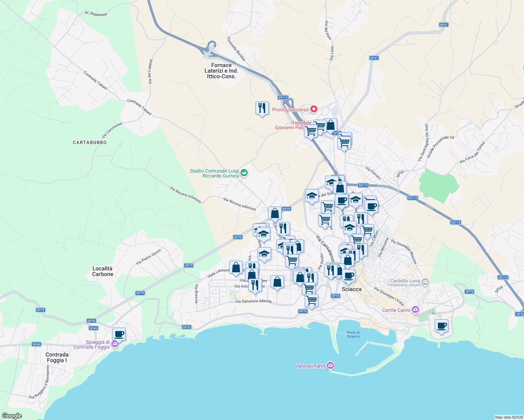Click the Stadio Comunale Luigi Riccardo Gurrera label
Image resolution: width=524 pixels, height=420 pixels.
pyautogui.click(x=214, y=172)
